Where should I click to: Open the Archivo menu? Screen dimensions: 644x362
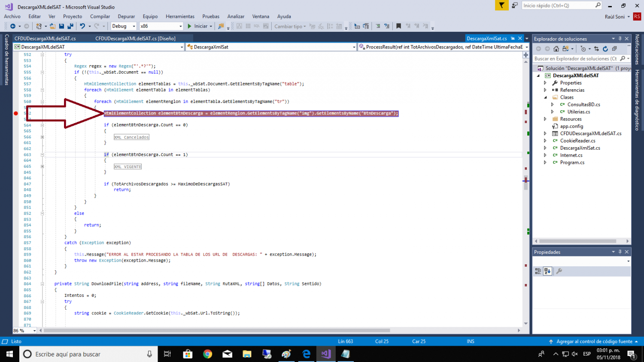12,16
